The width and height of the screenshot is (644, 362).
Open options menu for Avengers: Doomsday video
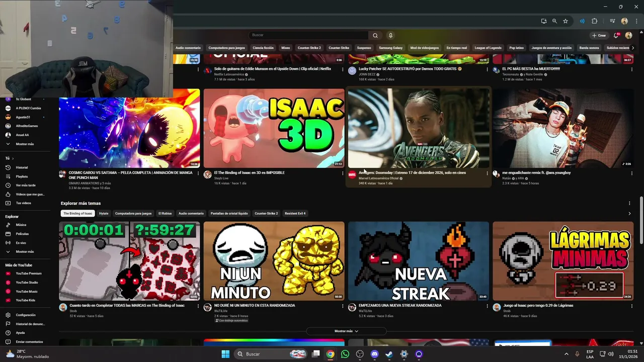pyautogui.click(x=487, y=173)
